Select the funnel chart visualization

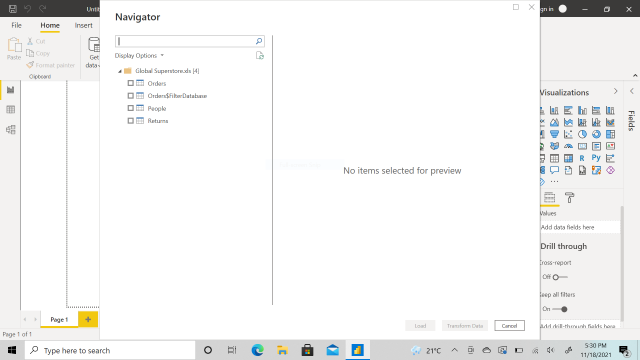554,134
